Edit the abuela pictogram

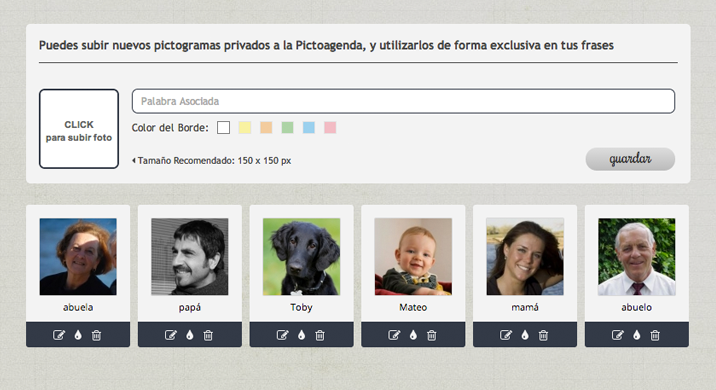click(59, 335)
